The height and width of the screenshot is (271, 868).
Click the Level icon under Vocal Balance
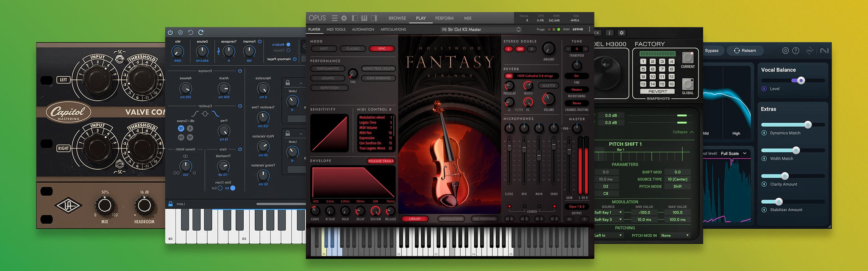click(764, 88)
